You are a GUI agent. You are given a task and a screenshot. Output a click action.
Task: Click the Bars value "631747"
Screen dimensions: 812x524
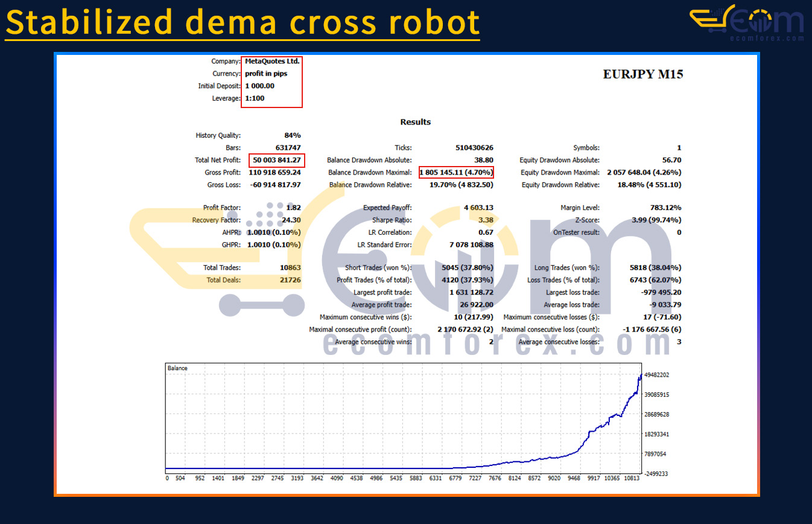tap(288, 148)
